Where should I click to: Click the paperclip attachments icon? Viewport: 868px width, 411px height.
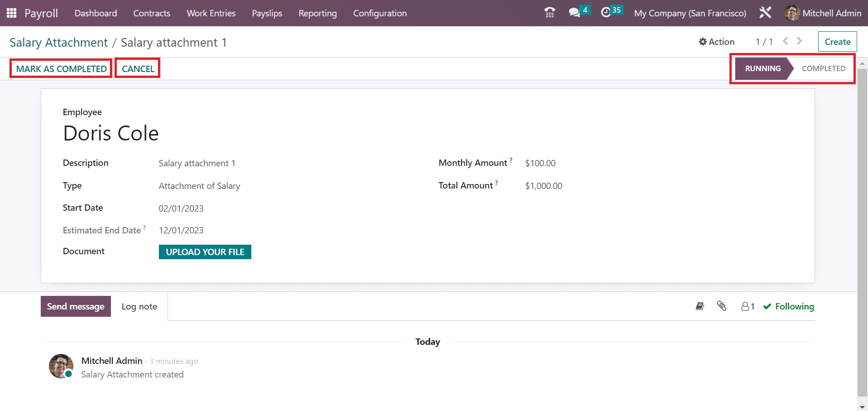coord(722,306)
